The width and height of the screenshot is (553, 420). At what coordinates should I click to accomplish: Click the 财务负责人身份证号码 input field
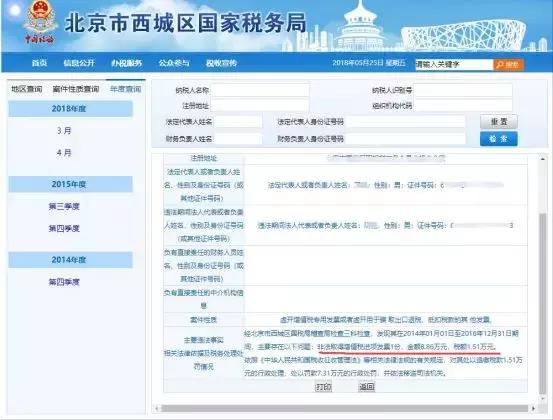(x=406, y=139)
